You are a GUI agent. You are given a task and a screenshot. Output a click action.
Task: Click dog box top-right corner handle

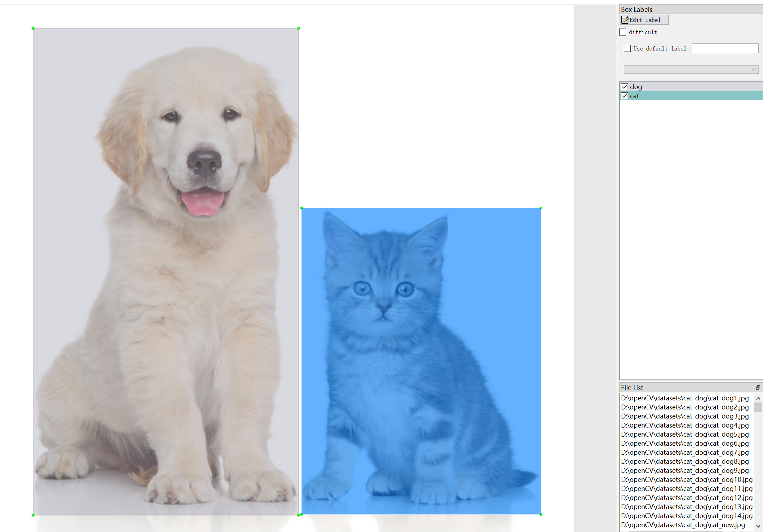tap(299, 28)
